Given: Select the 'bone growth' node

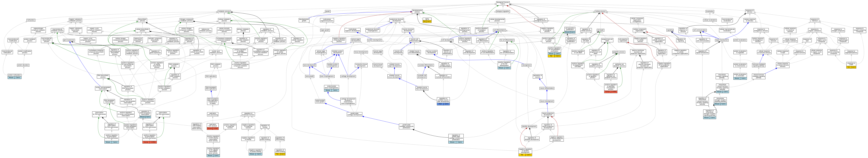Looking at the screenshot, I should (x=310, y=76).
